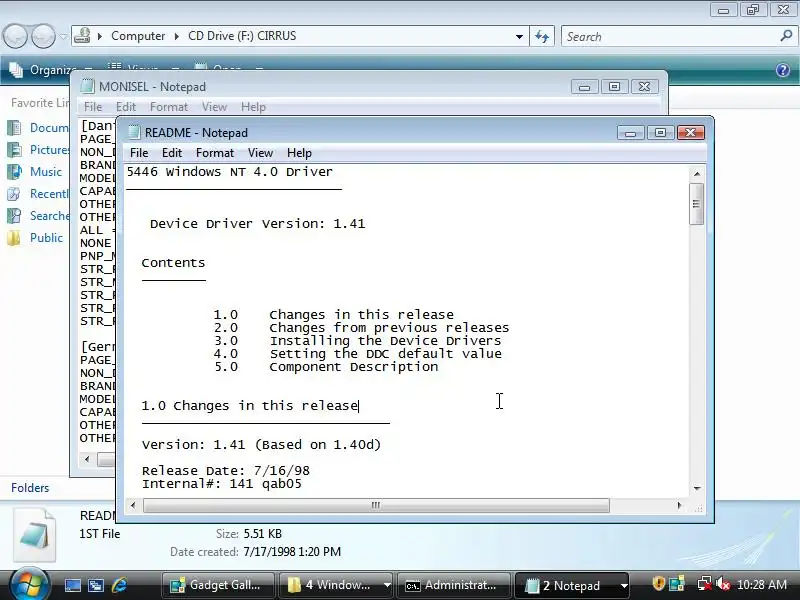800x600 pixels.
Task: Open grouped Windows Explorer taskbar button
Action: click(x=337, y=585)
